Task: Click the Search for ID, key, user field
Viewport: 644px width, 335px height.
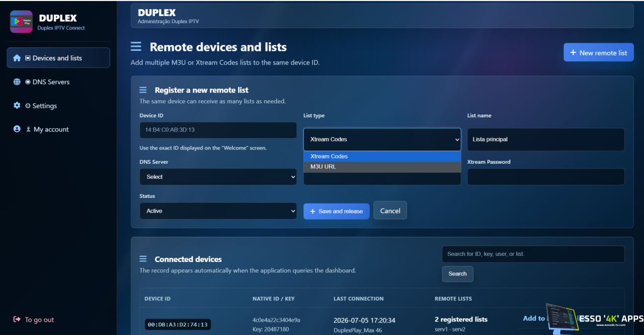Action: pyautogui.click(x=533, y=254)
